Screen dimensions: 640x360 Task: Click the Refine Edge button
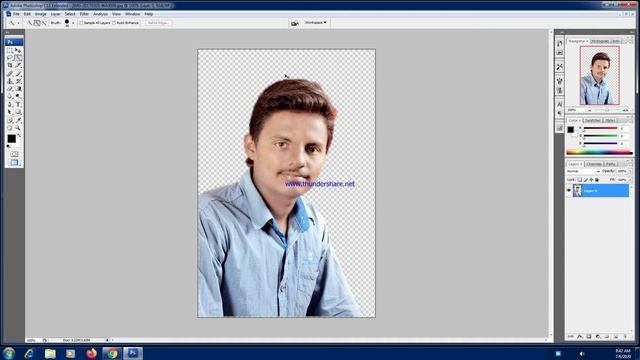point(158,23)
